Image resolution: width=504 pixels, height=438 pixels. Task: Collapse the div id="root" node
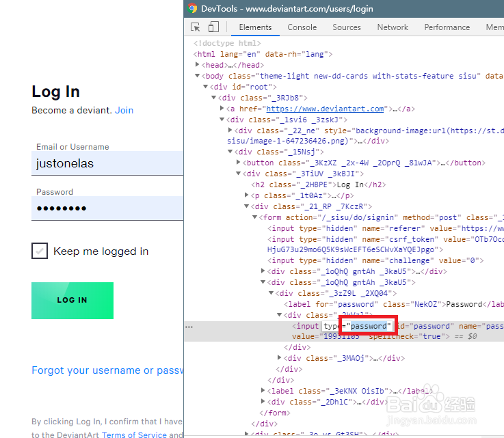[205, 87]
